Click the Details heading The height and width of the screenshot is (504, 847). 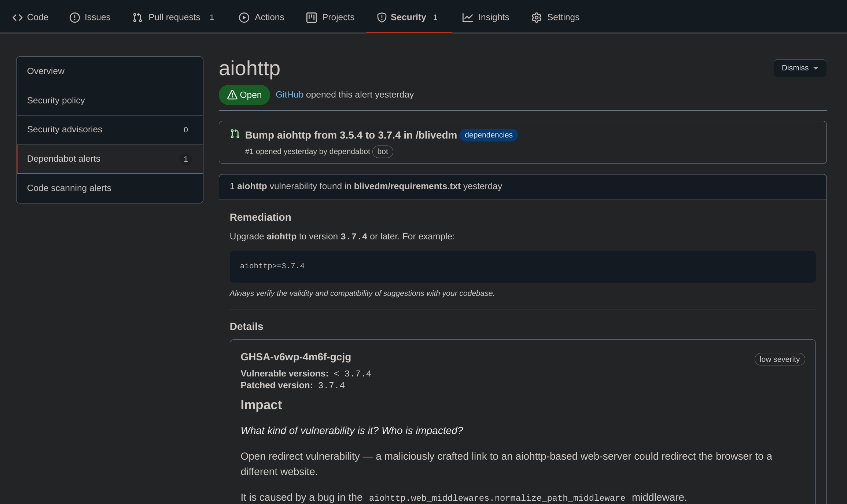[x=246, y=326]
